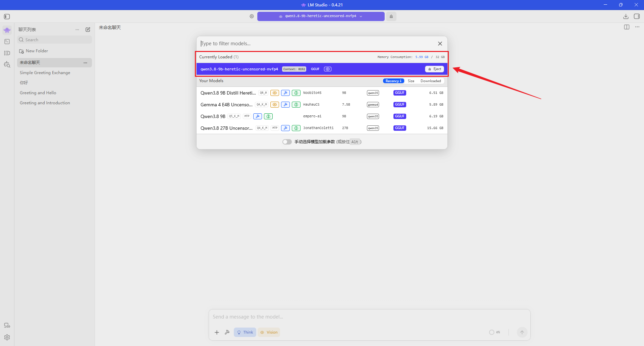Viewport: 644px width, 346px height.
Task: Click reasoning icon on Qwen3.8 9B Distill row
Action: (296, 93)
